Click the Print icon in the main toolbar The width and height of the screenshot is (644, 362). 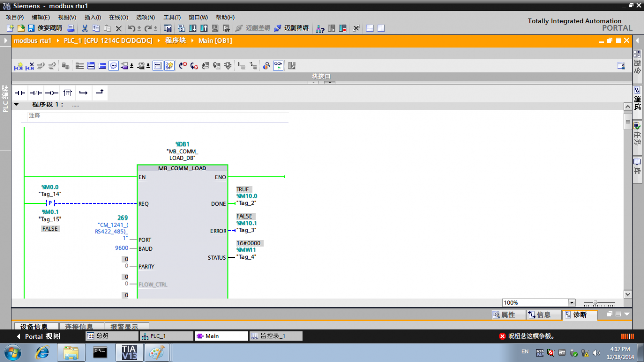pyautogui.click(x=71, y=28)
